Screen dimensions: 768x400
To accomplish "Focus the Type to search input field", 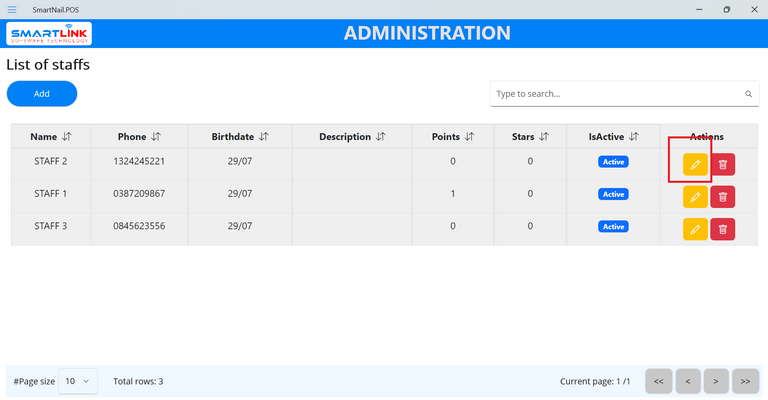I will tap(615, 94).
